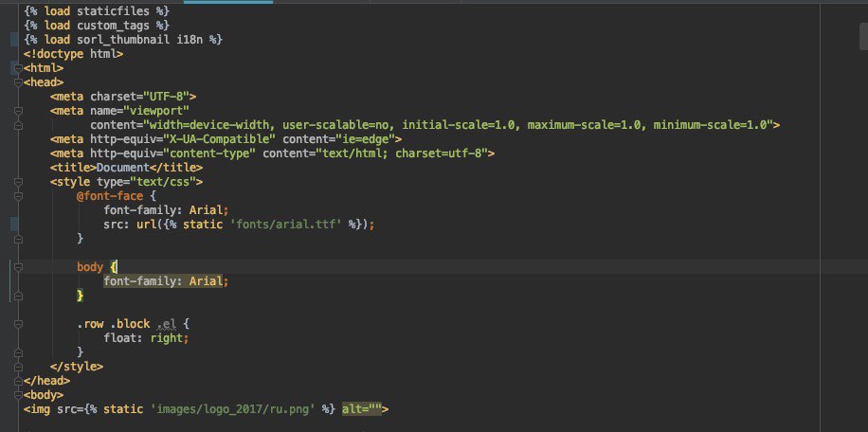Collapse the <head> tag fold marker
This screenshot has width=868, height=432.
(18, 82)
